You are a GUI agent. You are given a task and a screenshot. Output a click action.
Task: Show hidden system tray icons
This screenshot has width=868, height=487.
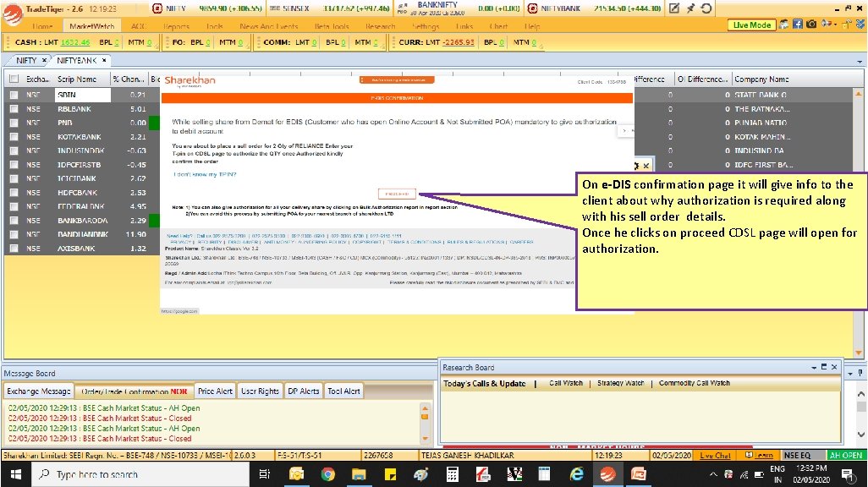(713, 474)
